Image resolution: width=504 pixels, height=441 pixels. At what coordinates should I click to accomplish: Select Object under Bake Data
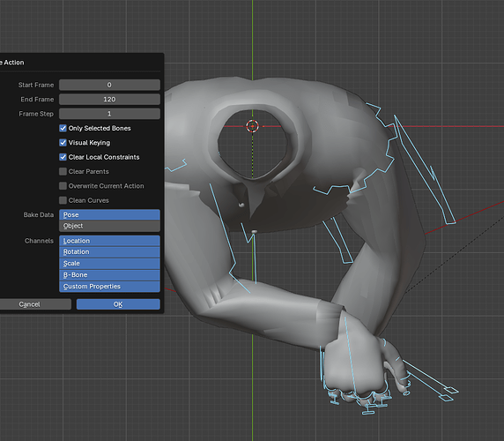point(109,226)
